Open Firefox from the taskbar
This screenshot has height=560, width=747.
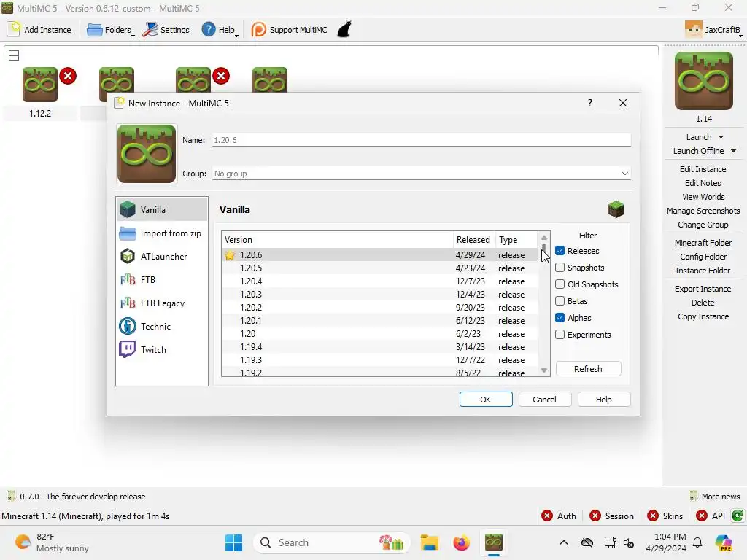(461, 542)
